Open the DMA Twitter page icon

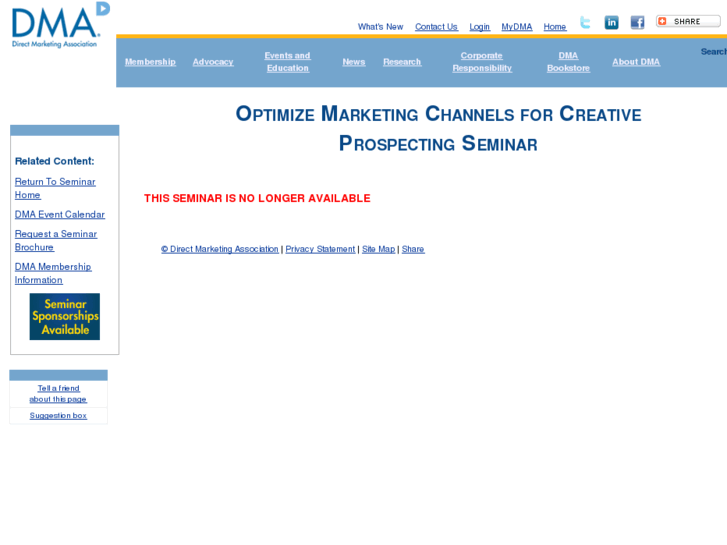click(585, 22)
